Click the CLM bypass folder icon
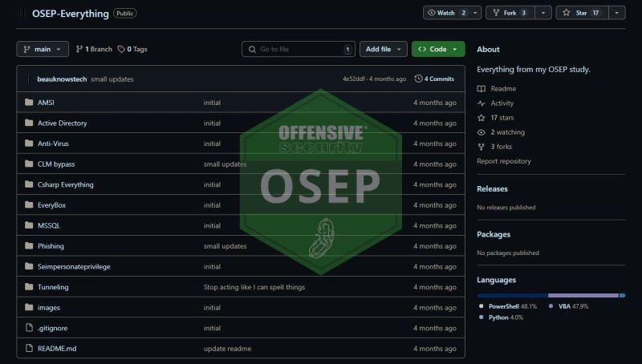Image resolution: width=642 pixels, height=364 pixels. tap(29, 164)
